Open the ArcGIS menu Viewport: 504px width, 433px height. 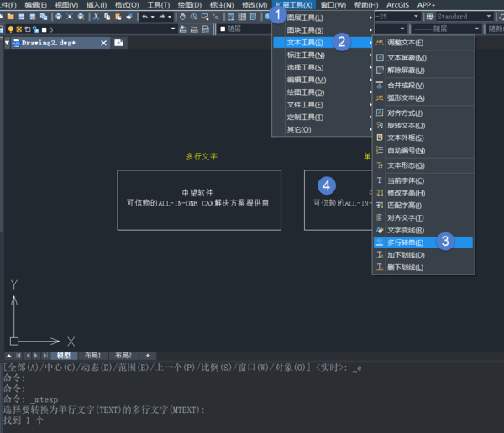[397, 5]
